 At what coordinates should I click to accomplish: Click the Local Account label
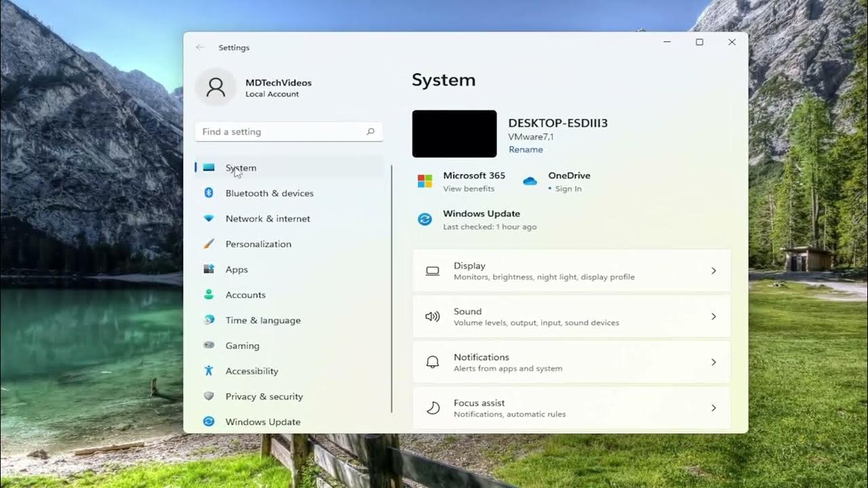(x=272, y=94)
